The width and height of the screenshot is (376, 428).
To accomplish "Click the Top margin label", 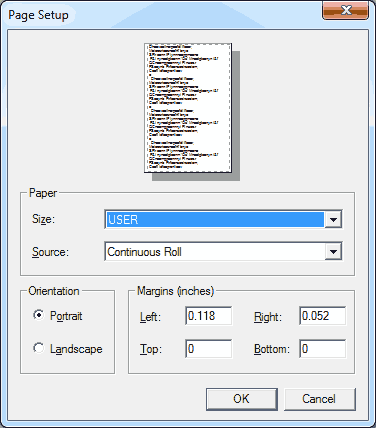I will 151,349.
